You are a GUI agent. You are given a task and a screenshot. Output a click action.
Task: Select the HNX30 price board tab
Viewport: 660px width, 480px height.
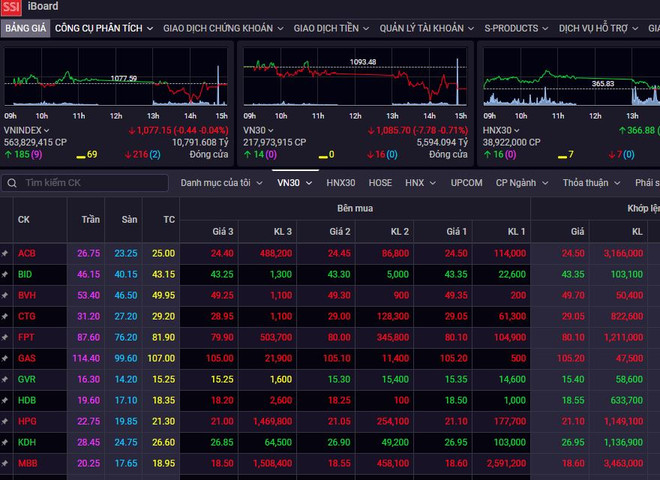pyautogui.click(x=341, y=183)
